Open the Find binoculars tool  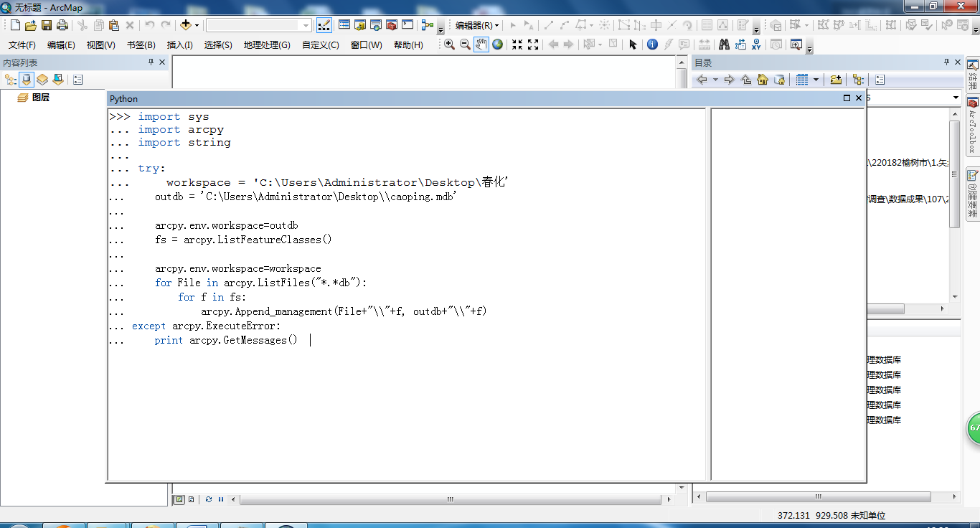pos(724,44)
